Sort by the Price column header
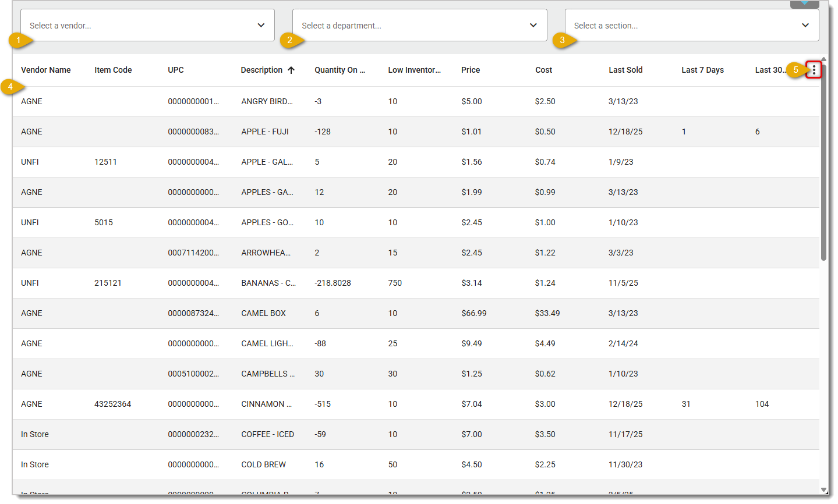 (471, 70)
